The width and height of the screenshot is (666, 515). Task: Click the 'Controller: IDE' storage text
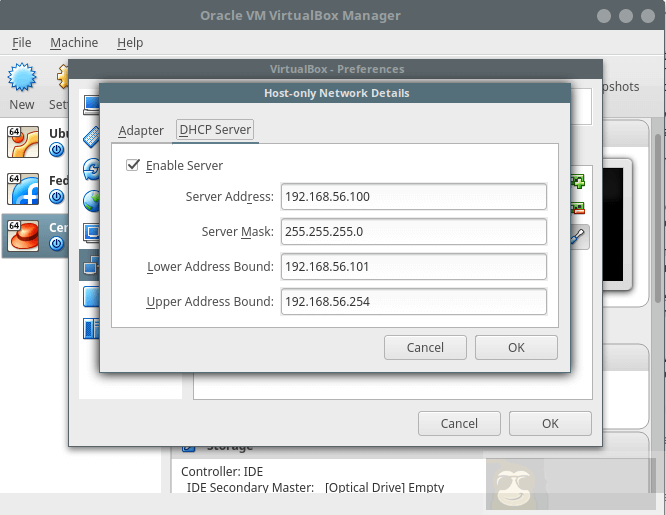point(222,472)
